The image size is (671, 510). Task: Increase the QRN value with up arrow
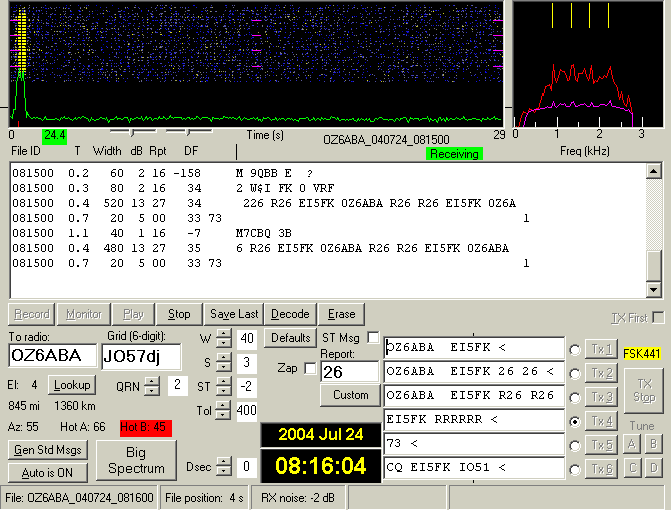(x=151, y=381)
